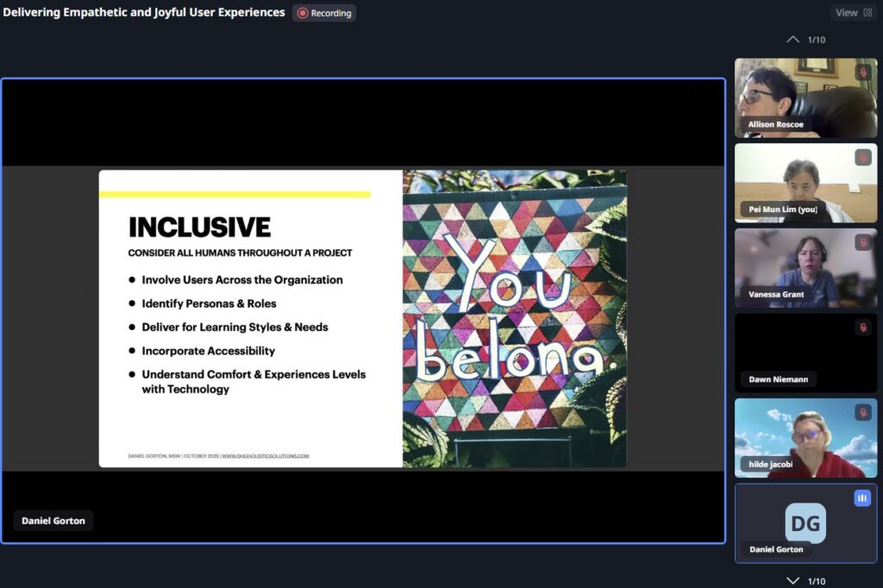This screenshot has width=883, height=588.
Task: Click muted microphone icon on Allison Roscoe's video
Action: [862, 72]
